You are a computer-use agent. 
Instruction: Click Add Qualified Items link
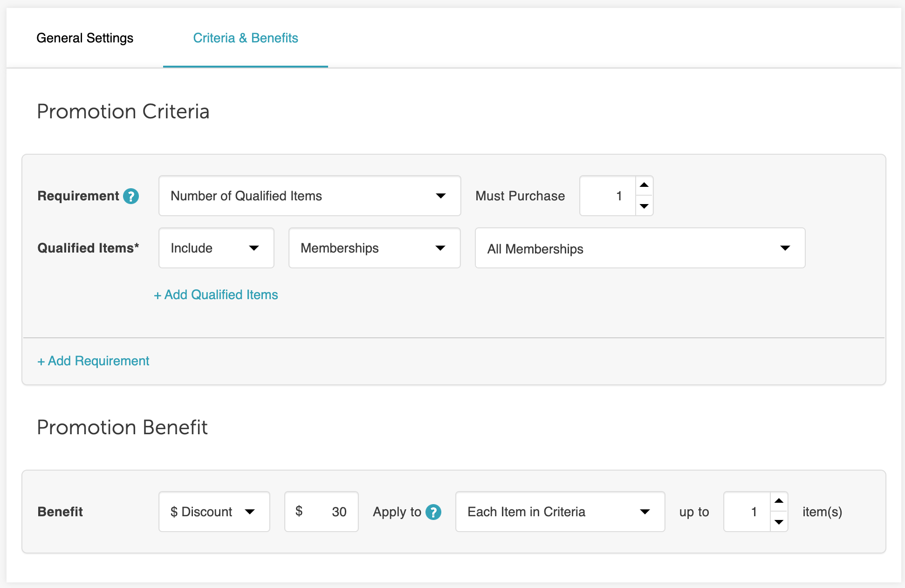[x=216, y=295]
